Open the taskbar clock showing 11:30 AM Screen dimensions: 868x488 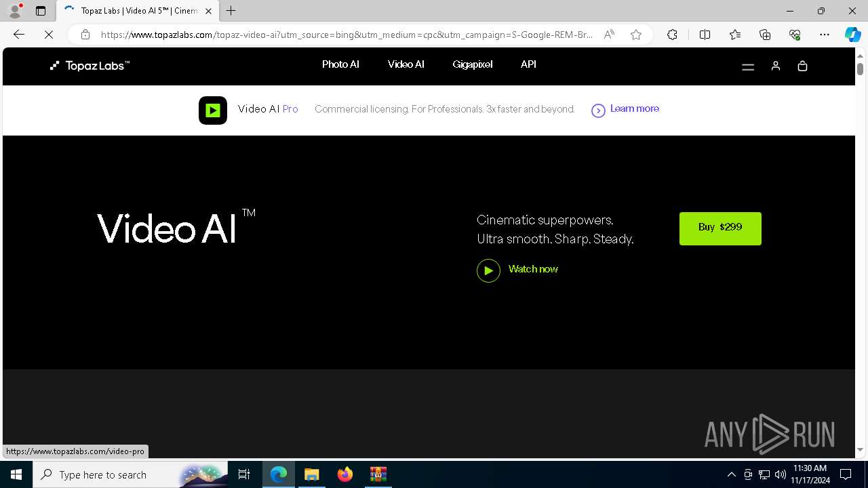click(810, 474)
